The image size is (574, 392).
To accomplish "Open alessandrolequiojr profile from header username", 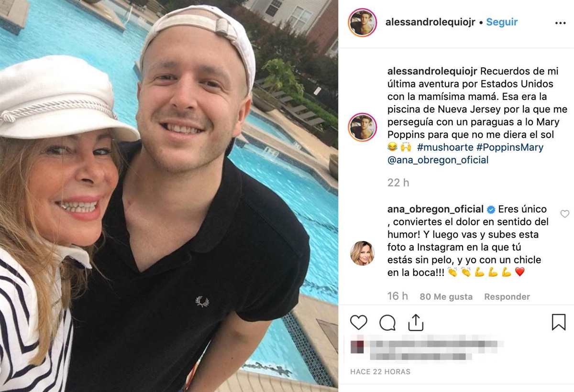I will pos(430,22).
